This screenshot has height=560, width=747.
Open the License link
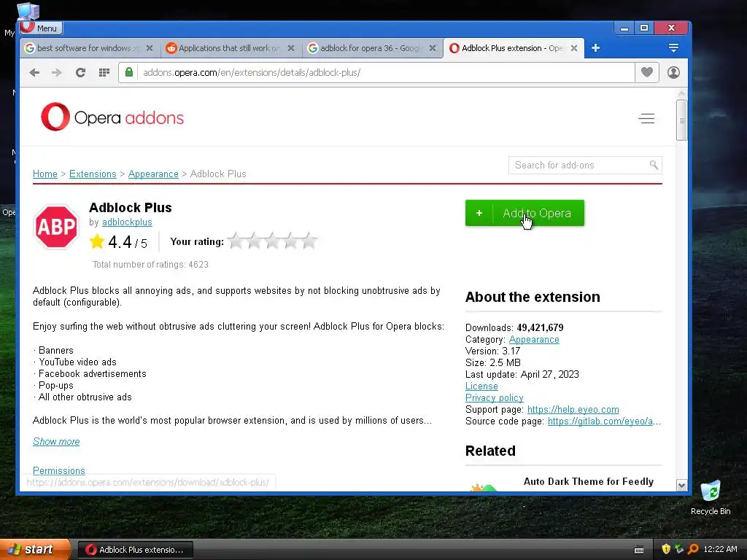point(481,386)
